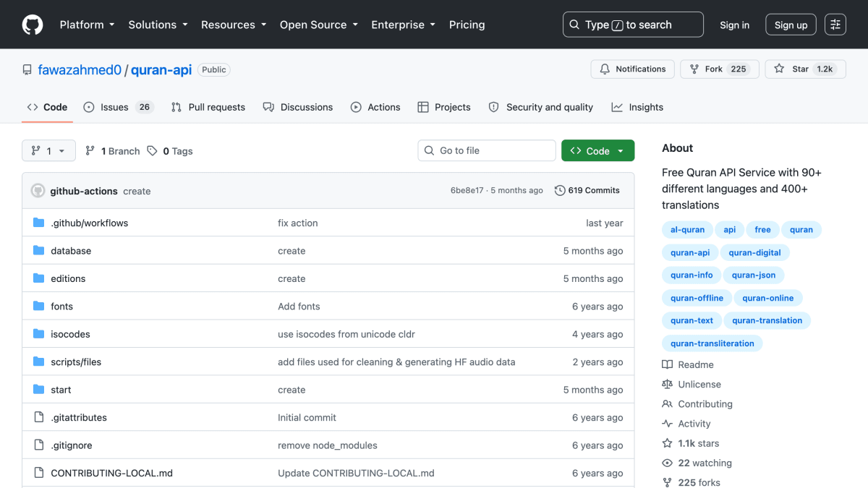Open the branch switcher dropdown showing 1
This screenshot has width=868, height=488.
(48, 151)
